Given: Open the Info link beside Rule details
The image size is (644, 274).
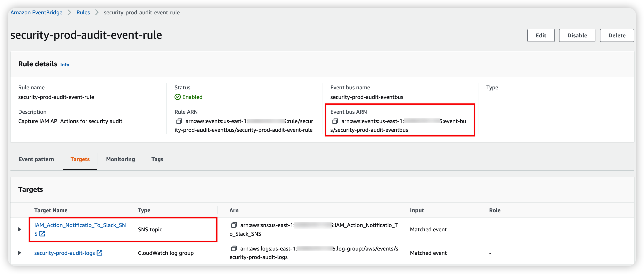Looking at the screenshot, I should tap(65, 65).
